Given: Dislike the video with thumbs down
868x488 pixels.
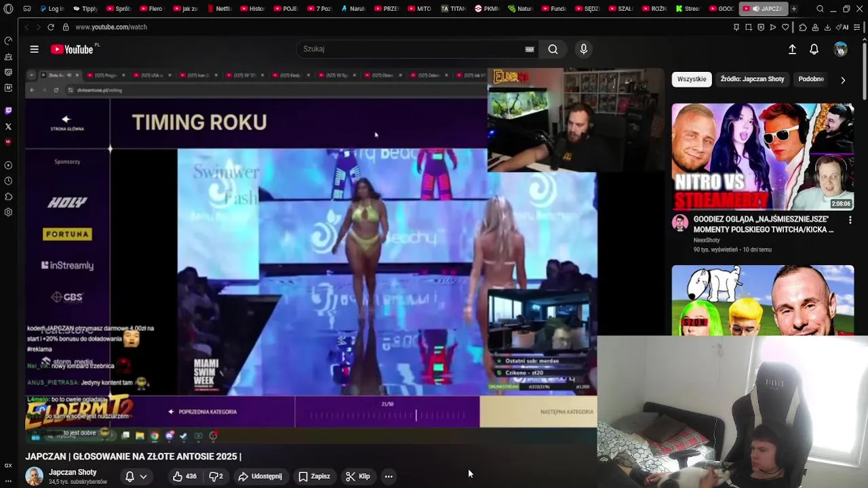Looking at the screenshot, I should point(216,476).
